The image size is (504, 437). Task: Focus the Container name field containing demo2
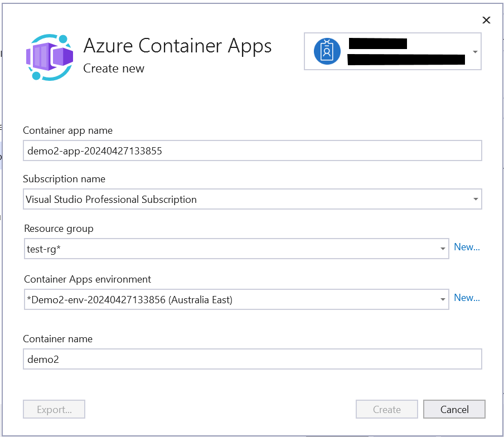coord(253,359)
